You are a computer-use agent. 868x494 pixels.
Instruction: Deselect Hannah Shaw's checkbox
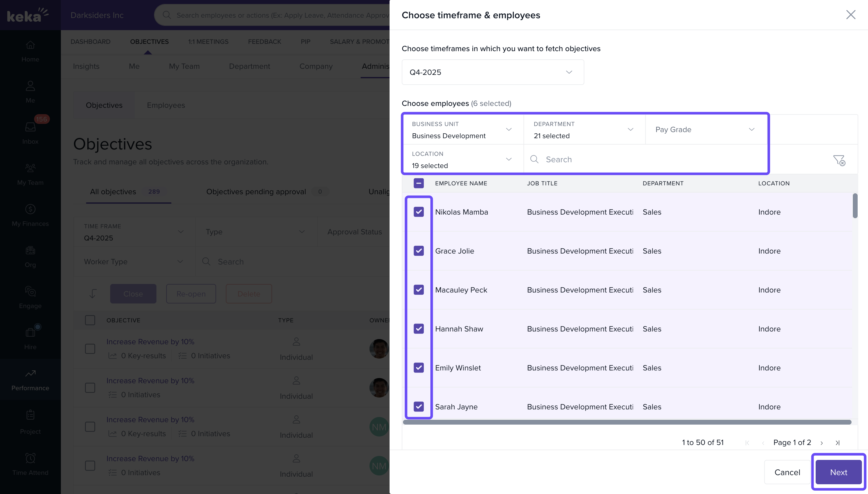click(x=418, y=329)
